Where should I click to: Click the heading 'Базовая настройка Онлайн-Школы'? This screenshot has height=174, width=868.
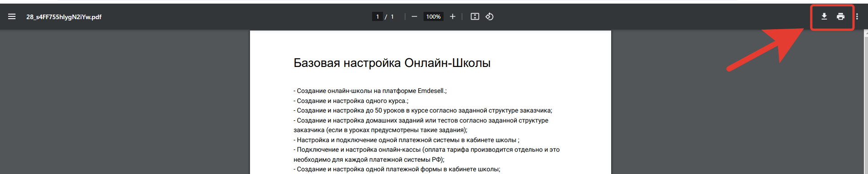pyautogui.click(x=392, y=63)
